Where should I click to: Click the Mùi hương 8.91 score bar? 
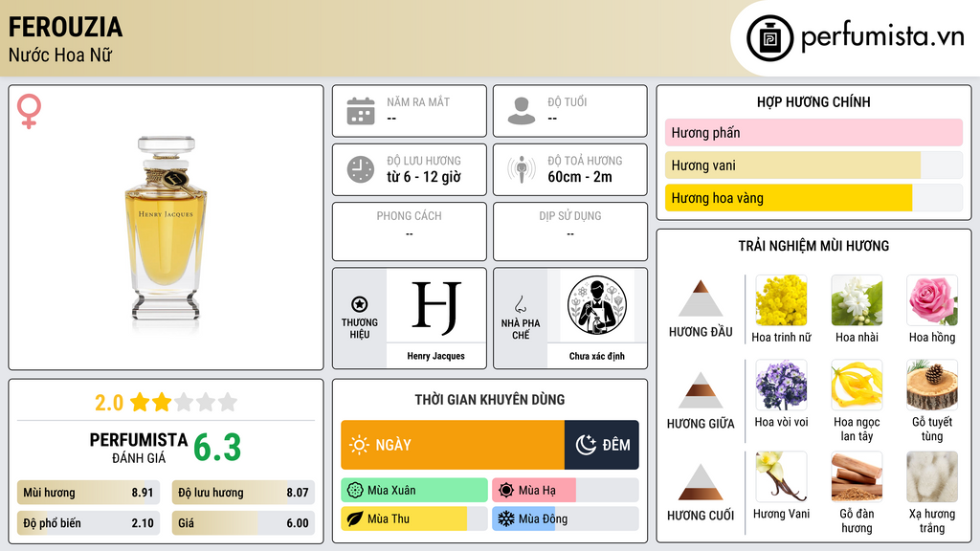(x=88, y=493)
